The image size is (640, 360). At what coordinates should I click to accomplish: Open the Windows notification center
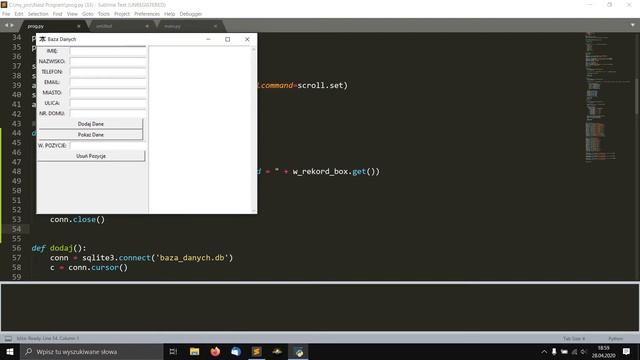[627, 351]
